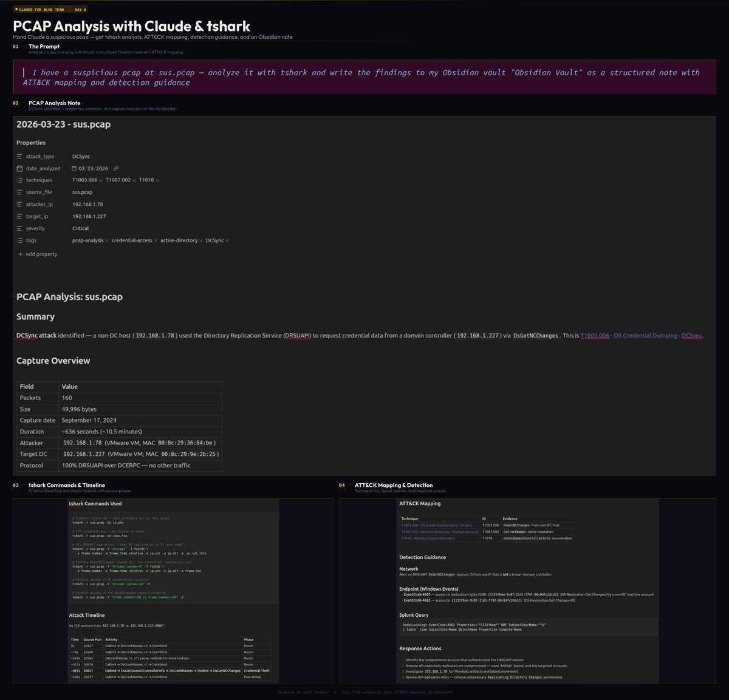729x700 pixels.
Task: Click the Splunk query code block
Action: coord(529,627)
